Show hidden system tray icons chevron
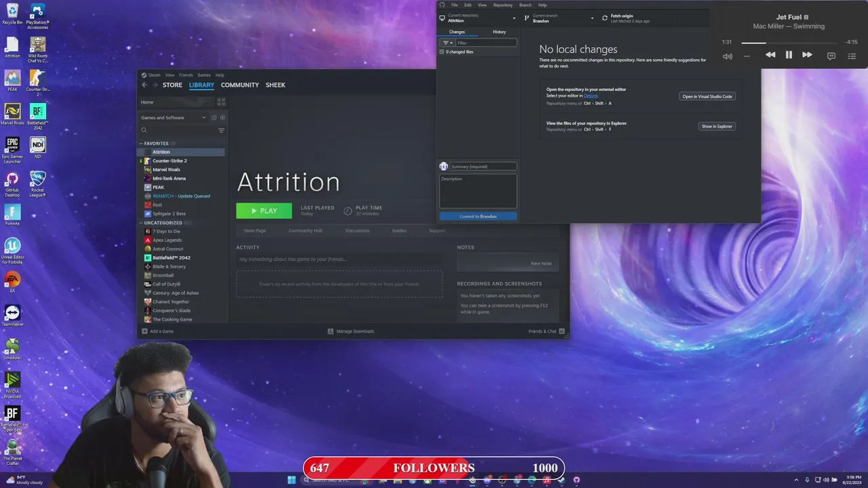The image size is (868, 488). click(797, 480)
